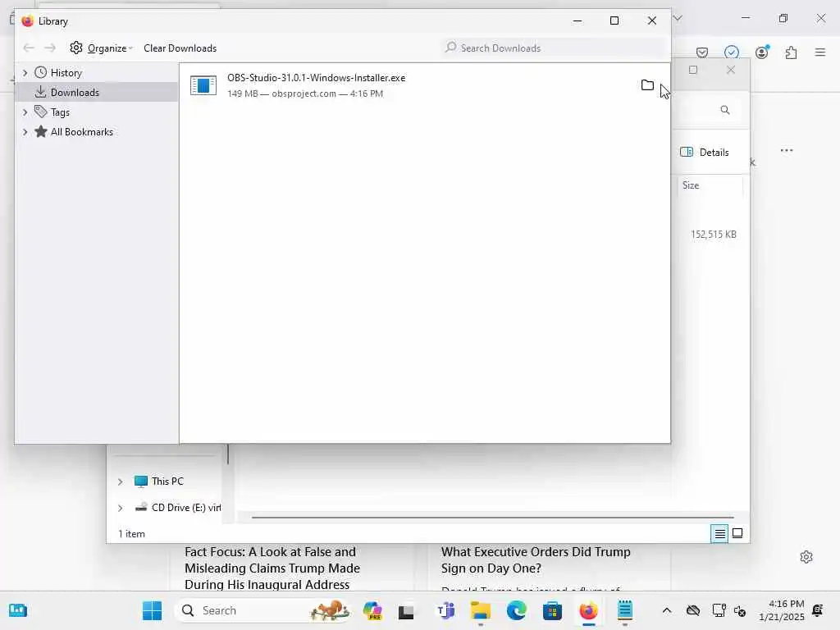Expand the History tree node
Viewport: 840px width, 630px height.
pyautogui.click(x=25, y=73)
